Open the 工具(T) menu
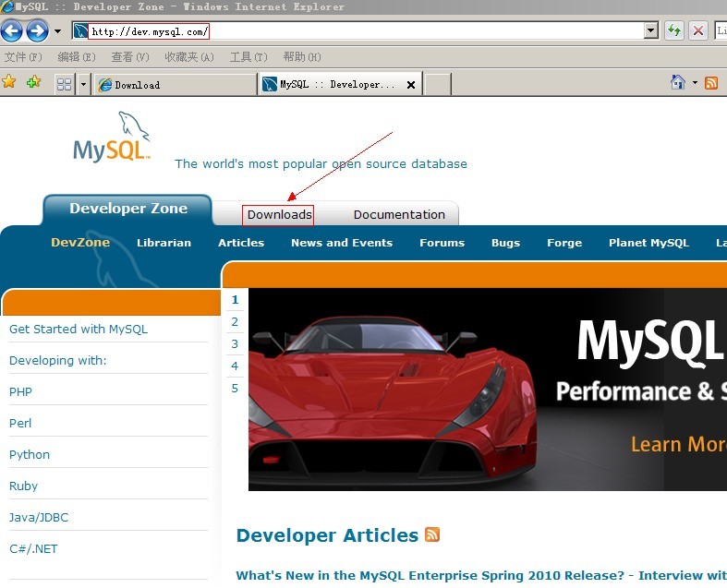The image size is (727, 588). 248,57
